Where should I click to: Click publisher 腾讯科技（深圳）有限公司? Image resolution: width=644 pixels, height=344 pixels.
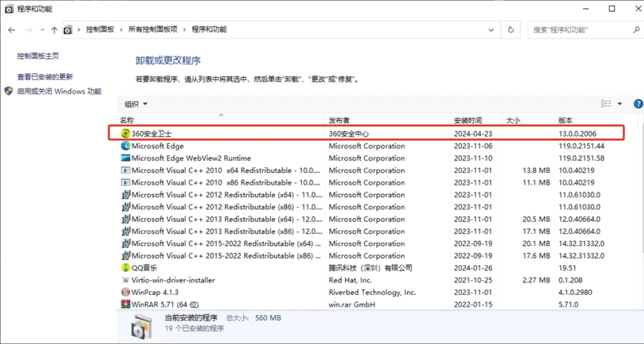click(x=370, y=268)
